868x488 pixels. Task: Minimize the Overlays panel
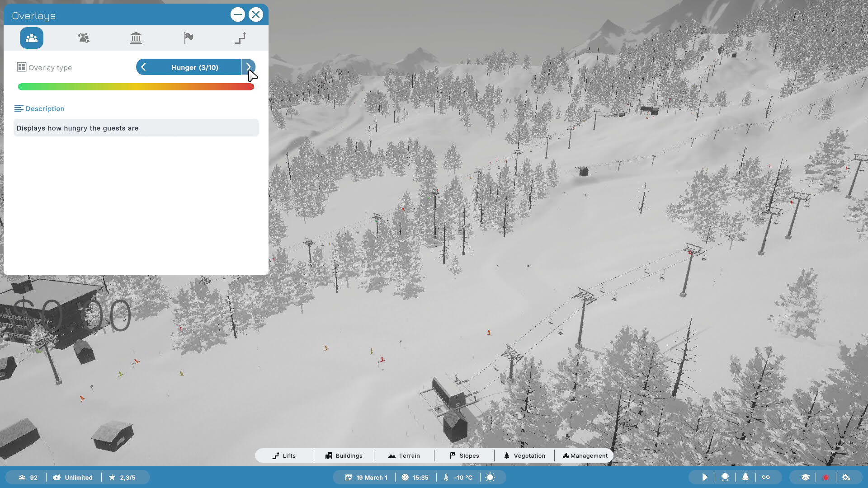pyautogui.click(x=237, y=14)
